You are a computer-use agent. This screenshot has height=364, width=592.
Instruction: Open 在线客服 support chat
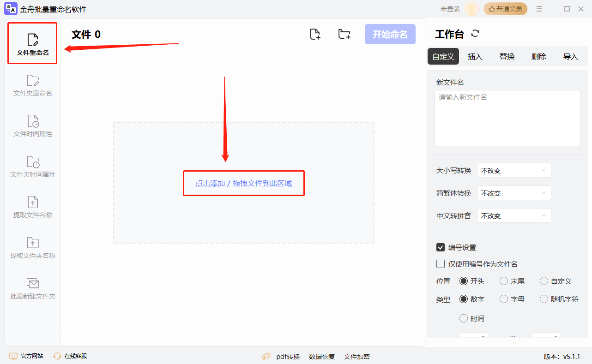[x=70, y=356]
